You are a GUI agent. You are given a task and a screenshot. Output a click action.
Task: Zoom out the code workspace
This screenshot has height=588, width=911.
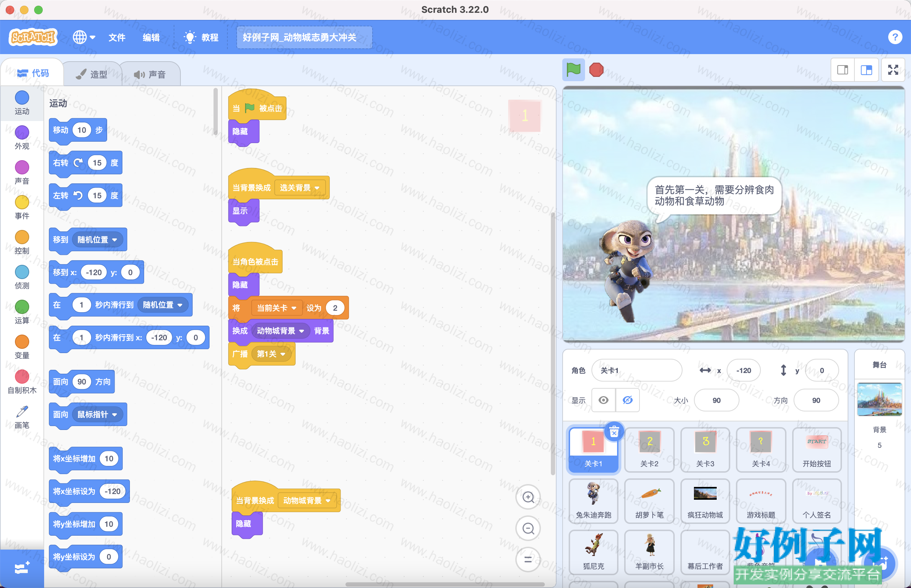click(528, 529)
